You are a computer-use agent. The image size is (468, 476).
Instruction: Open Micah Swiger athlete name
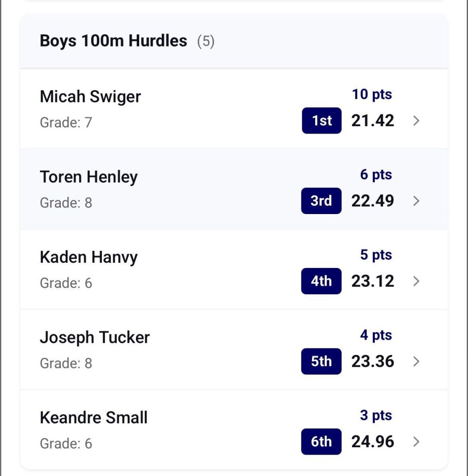90,97
